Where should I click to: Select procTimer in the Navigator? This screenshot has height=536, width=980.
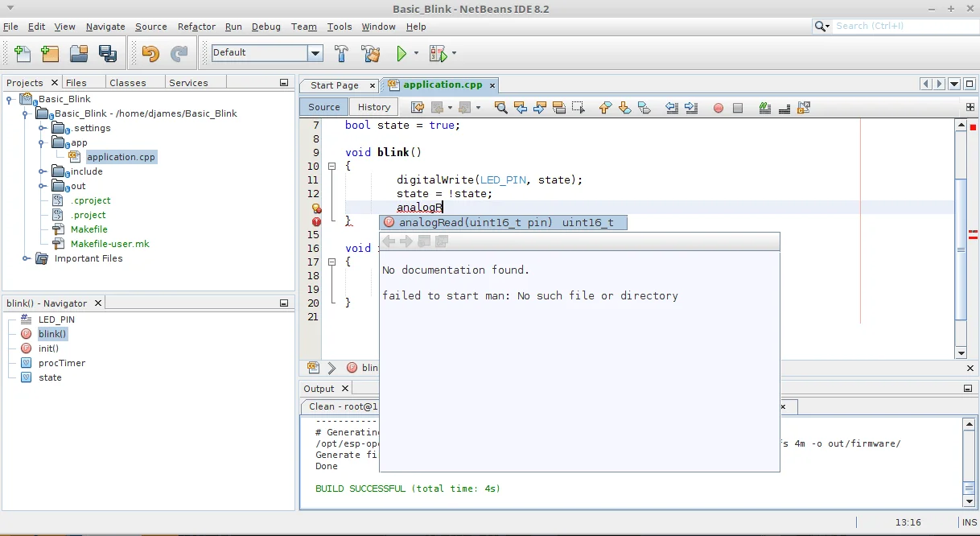pyautogui.click(x=62, y=363)
